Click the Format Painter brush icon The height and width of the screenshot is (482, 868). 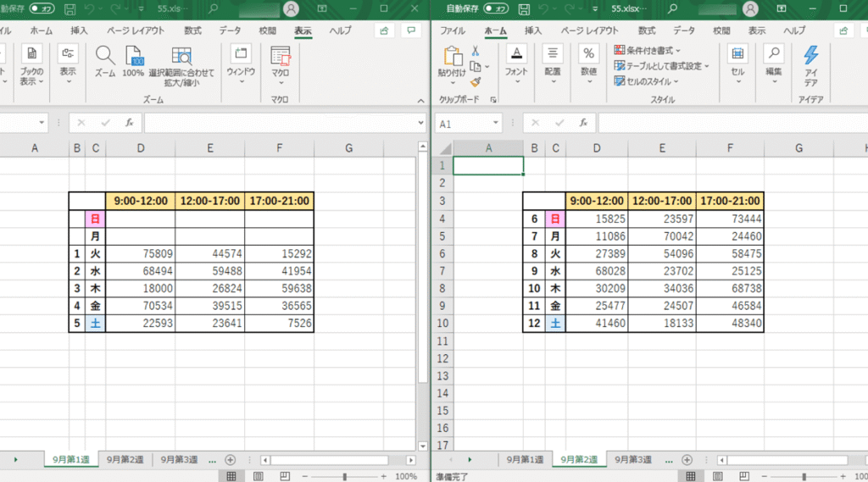476,82
